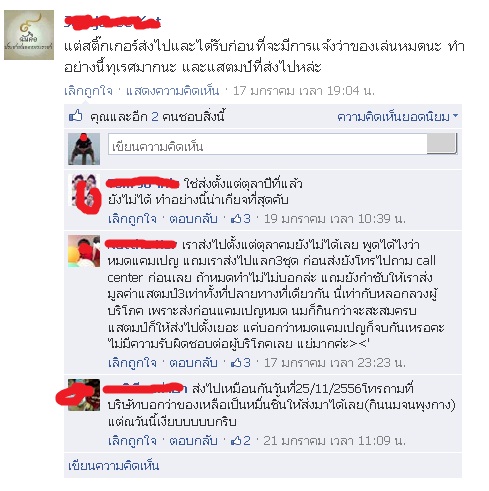Unlike the comment posted 21 มกราคม 11:09

coord(132,441)
